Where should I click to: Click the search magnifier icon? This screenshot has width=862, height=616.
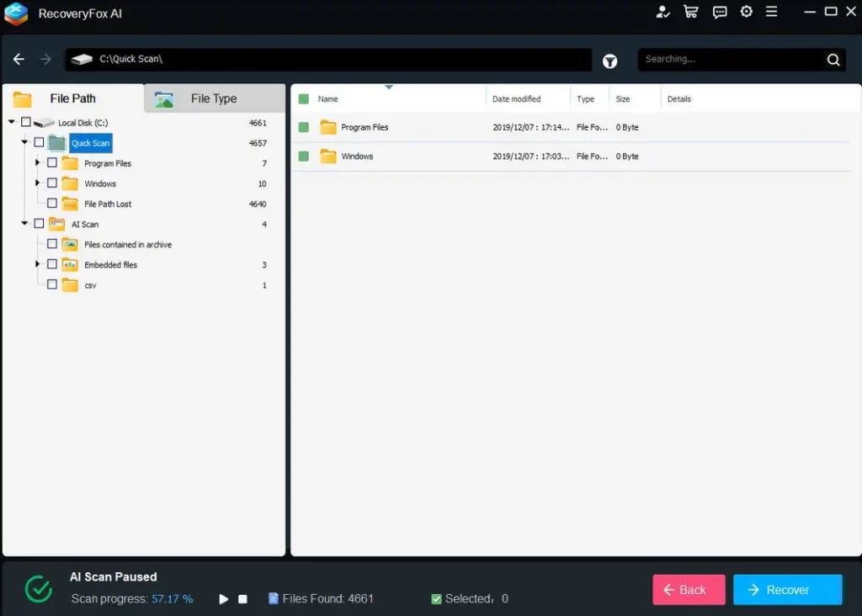(833, 60)
